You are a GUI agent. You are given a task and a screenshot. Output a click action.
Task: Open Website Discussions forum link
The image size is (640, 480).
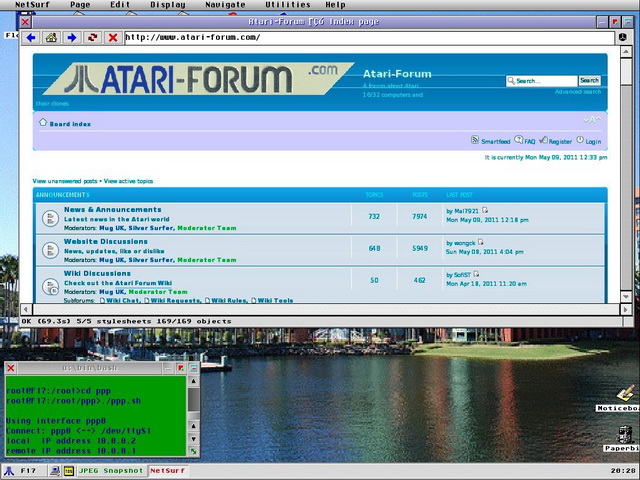coord(106,241)
